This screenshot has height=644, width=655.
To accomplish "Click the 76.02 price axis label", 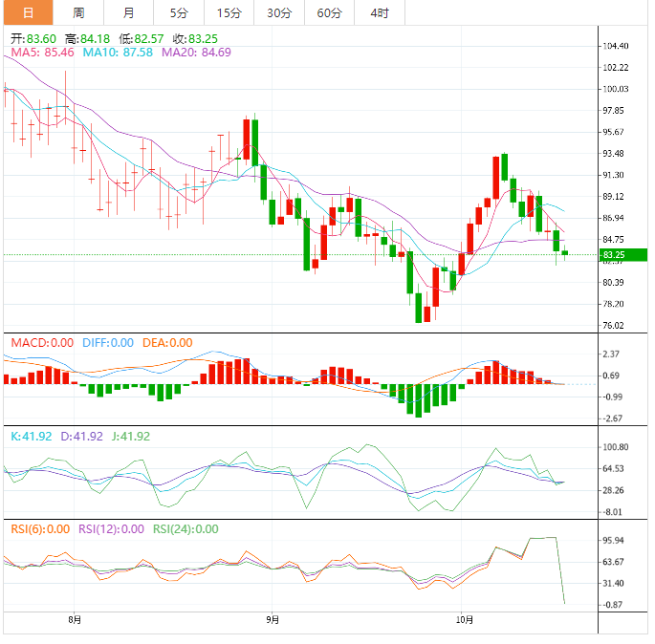I will 613,325.
